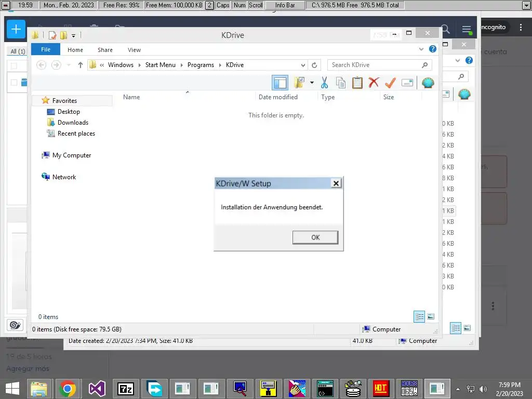Open the Share ribbon tab
Image resolution: width=532 pixels, height=399 pixels.
point(105,50)
